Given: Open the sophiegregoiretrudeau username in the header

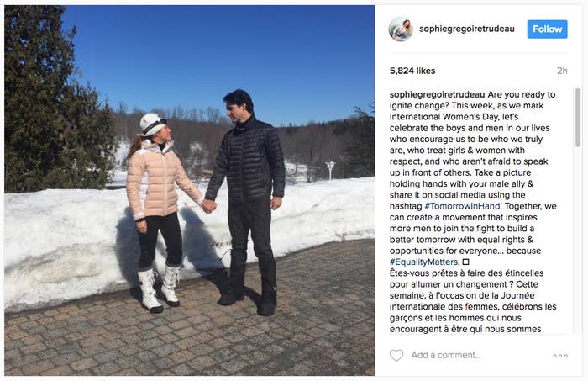Looking at the screenshot, I should click(x=467, y=29).
